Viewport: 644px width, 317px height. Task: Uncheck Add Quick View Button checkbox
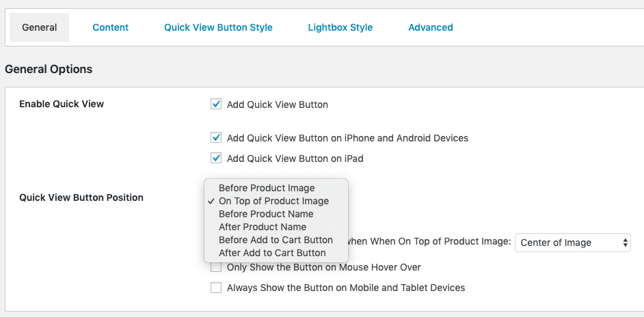[216, 105]
